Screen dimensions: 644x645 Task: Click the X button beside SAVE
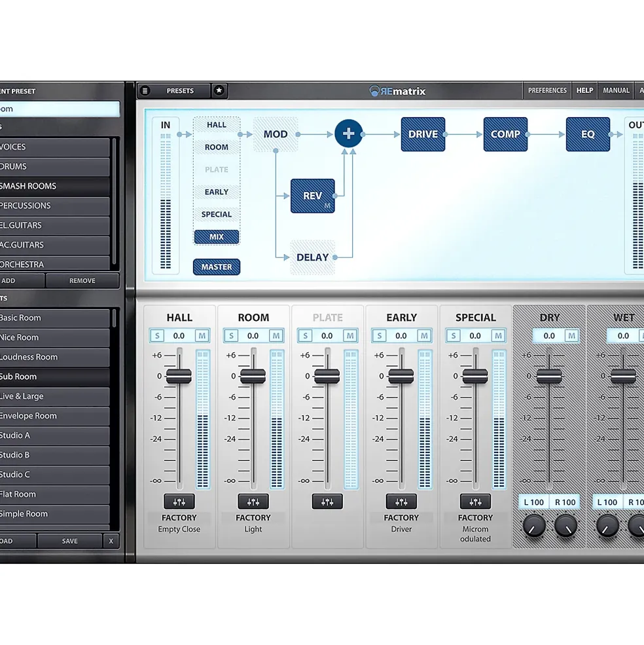tap(111, 541)
